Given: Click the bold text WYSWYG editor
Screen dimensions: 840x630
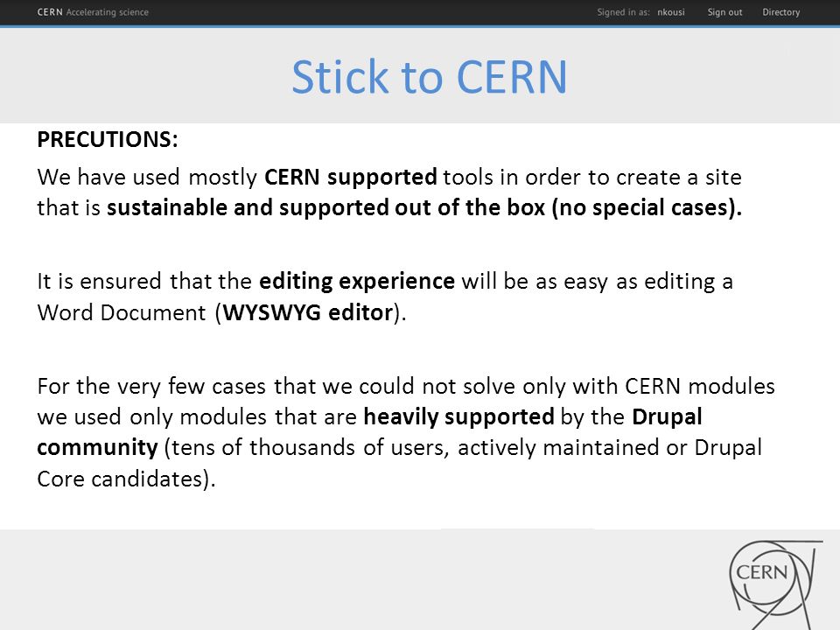Looking at the screenshot, I should click(x=308, y=312).
